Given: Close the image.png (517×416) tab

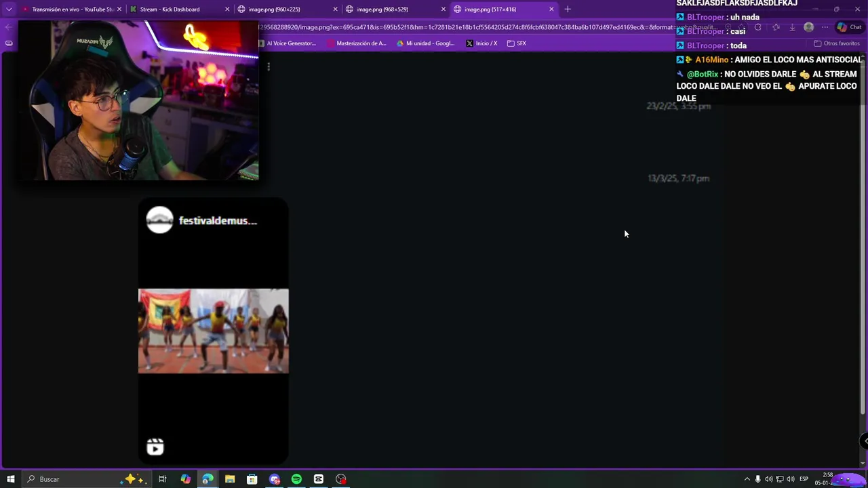Looking at the screenshot, I should point(551,9).
